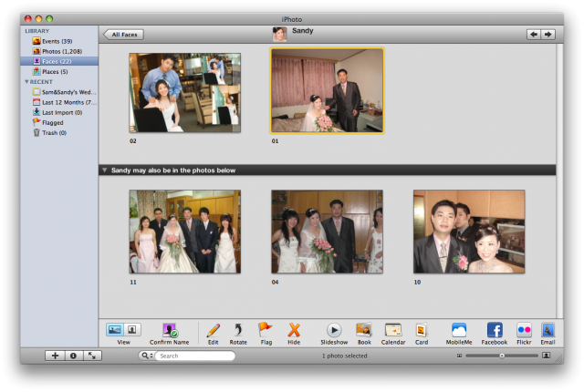Go back to All Faces
This screenshot has height=392, width=584.
[x=123, y=35]
